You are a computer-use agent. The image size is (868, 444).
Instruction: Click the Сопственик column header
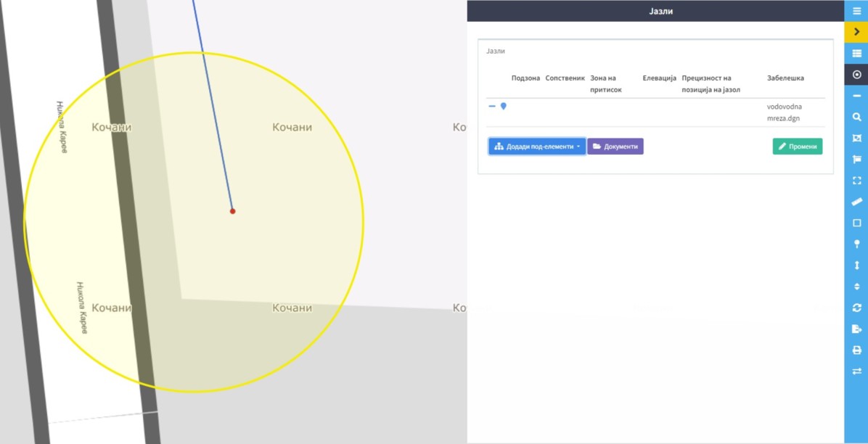click(x=565, y=78)
